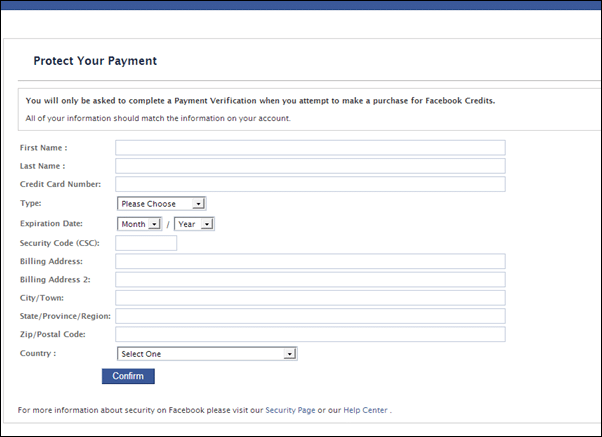Open the card Type 'Please Choose' dropdown
The image size is (602, 437).
pos(162,204)
